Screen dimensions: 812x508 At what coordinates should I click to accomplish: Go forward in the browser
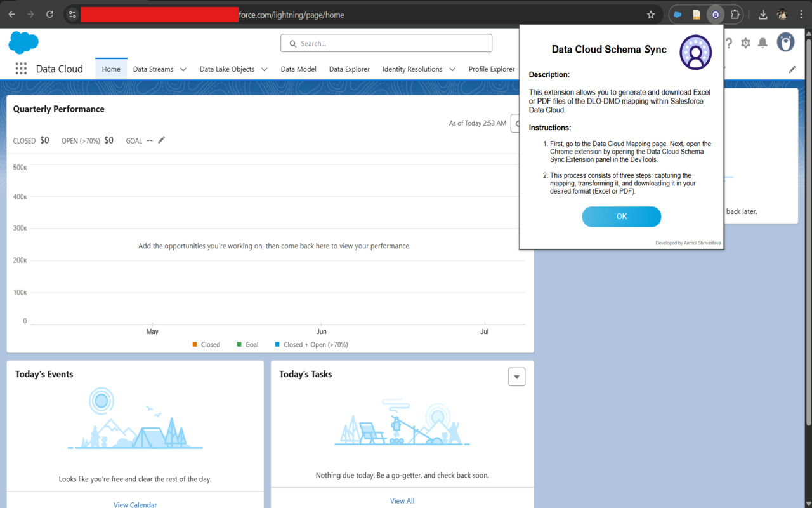pyautogui.click(x=30, y=15)
